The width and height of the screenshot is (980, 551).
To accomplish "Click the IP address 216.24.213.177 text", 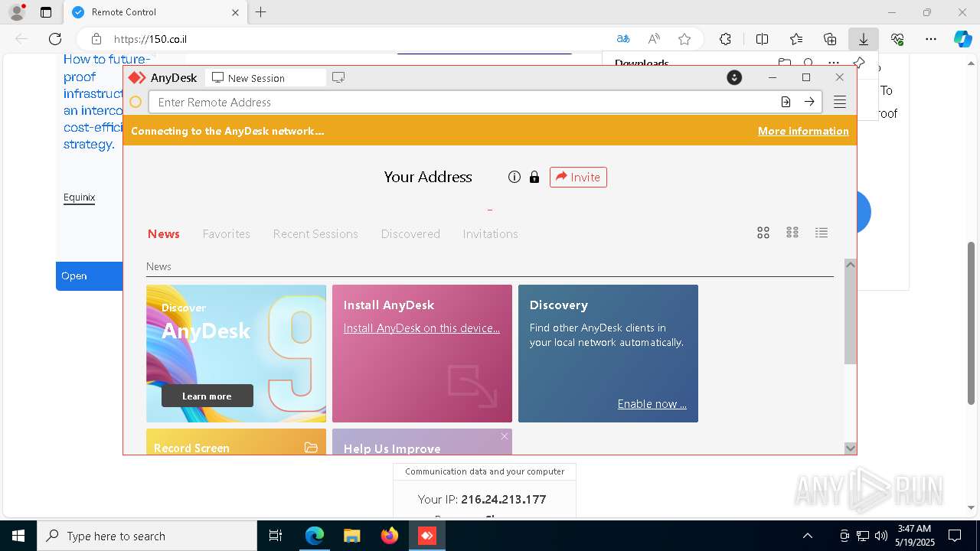I will click(x=503, y=499).
